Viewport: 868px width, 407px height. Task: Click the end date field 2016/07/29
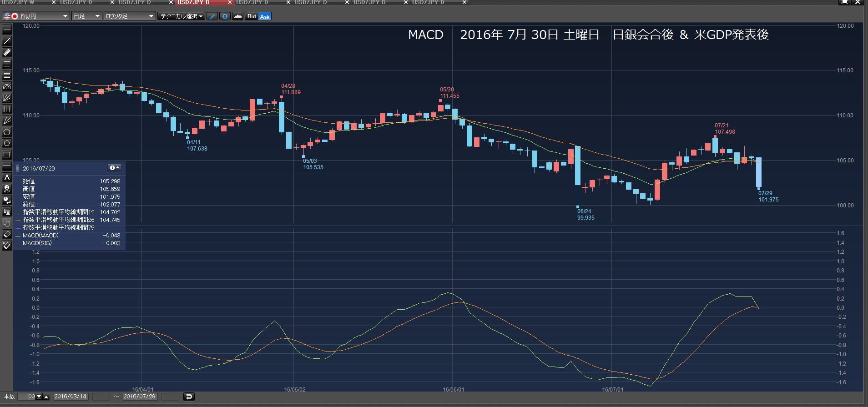[140, 397]
